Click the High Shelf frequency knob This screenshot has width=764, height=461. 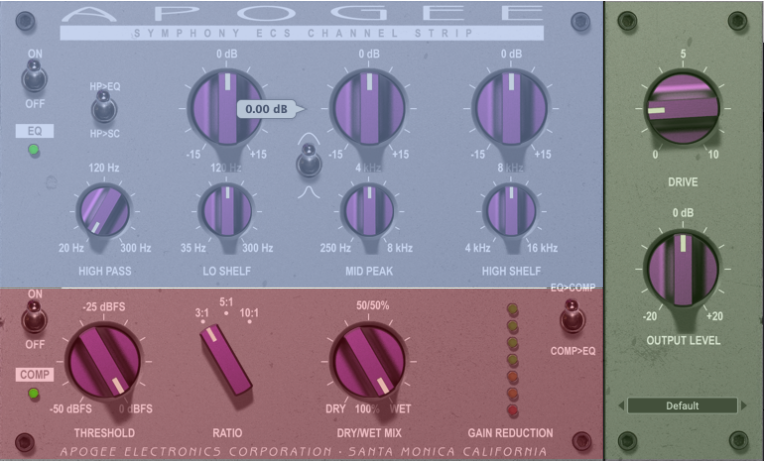pyautogui.click(x=510, y=209)
